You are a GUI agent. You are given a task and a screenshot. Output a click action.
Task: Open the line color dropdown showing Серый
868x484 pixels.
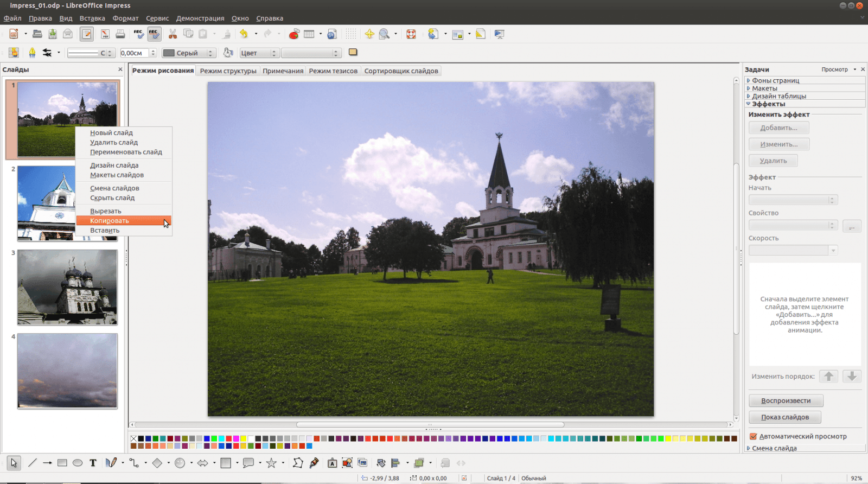click(x=189, y=53)
